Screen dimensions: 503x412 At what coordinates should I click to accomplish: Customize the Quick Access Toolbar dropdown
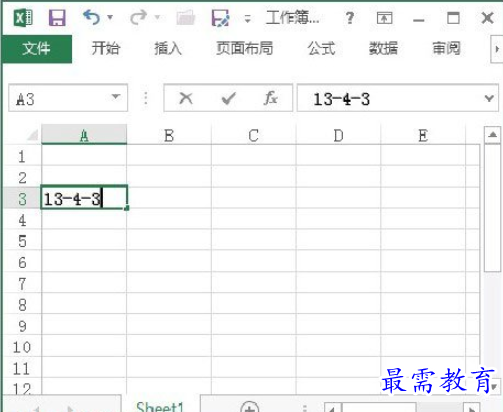point(247,18)
